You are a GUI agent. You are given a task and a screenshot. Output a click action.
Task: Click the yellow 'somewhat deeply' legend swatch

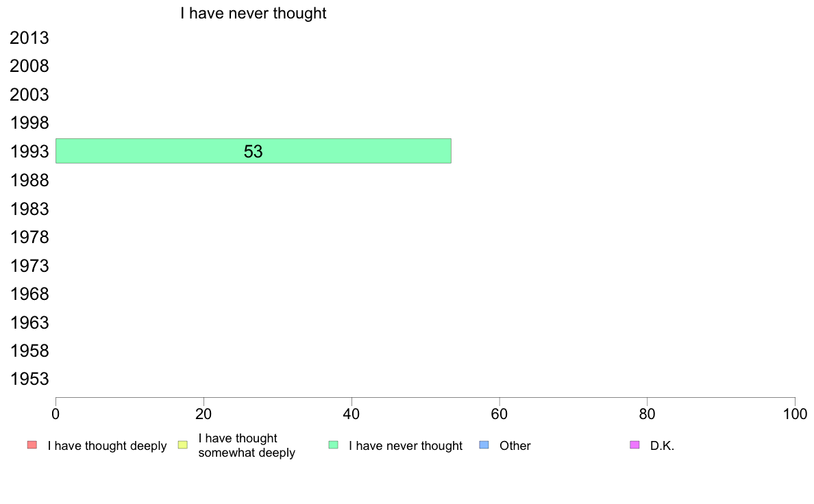click(183, 445)
